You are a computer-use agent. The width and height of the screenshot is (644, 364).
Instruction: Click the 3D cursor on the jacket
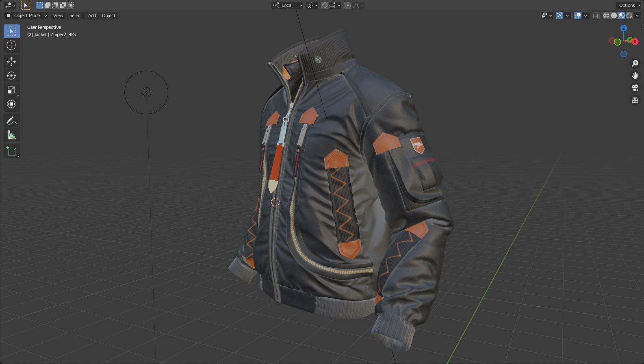click(x=275, y=202)
